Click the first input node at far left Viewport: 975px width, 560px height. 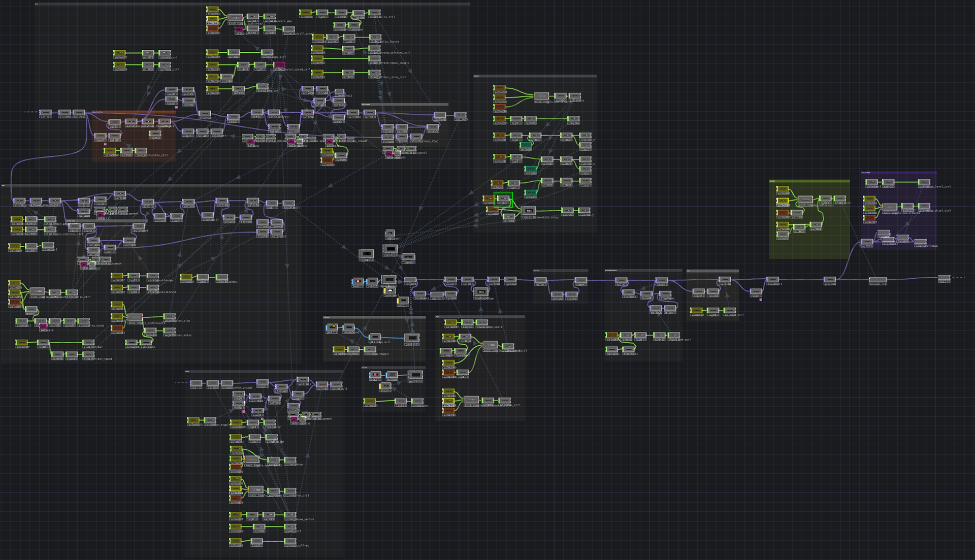45,112
